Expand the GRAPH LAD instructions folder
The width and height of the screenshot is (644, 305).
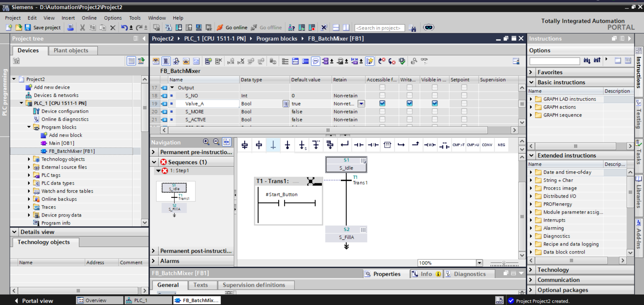point(531,99)
